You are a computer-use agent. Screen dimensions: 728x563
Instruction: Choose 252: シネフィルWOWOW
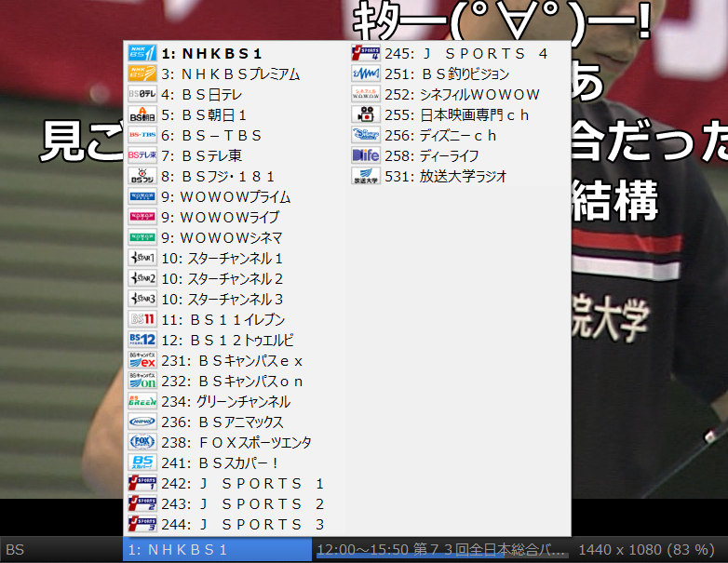[459, 94]
